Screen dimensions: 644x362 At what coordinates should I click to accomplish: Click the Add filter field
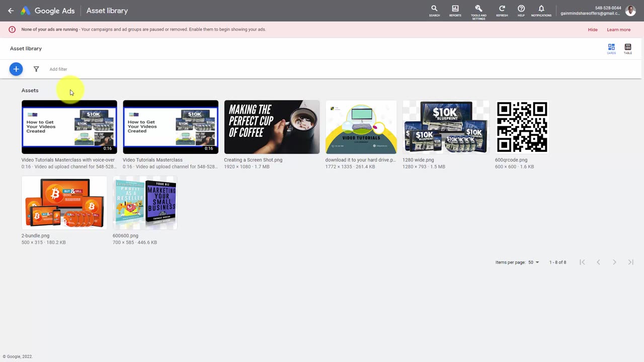coord(58,69)
